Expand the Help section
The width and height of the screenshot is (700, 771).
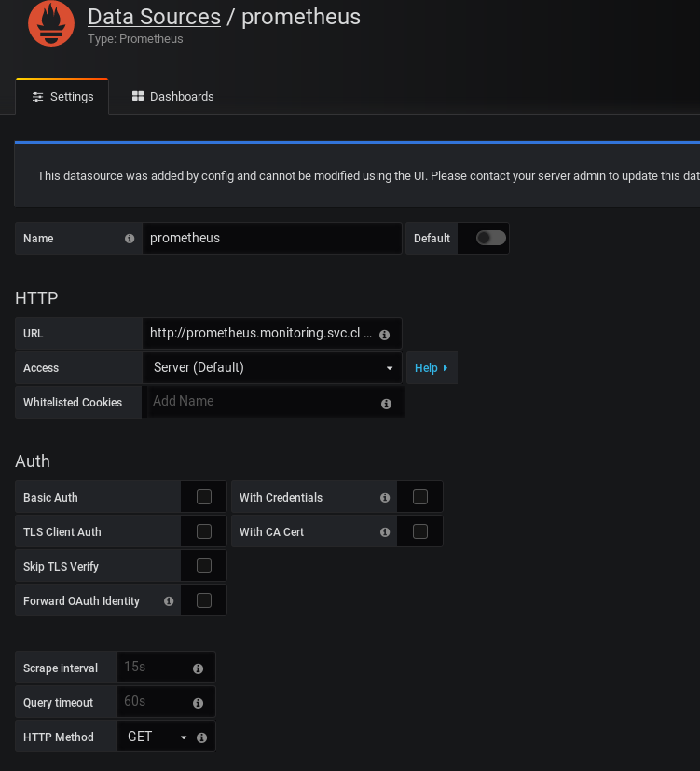click(432, 368)
